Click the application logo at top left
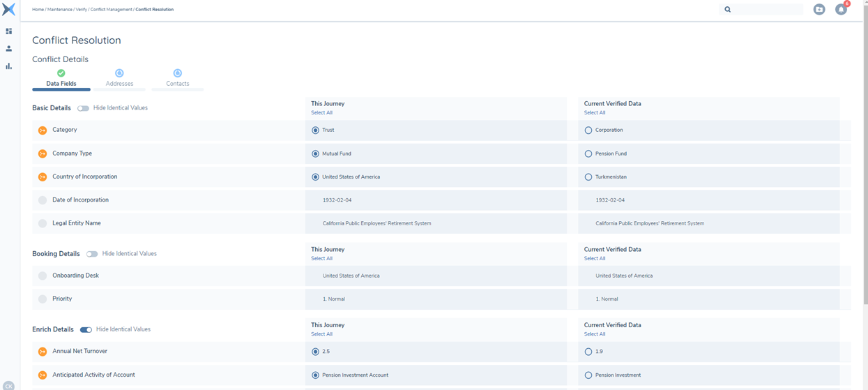The image size is (868, 390). 8,9
